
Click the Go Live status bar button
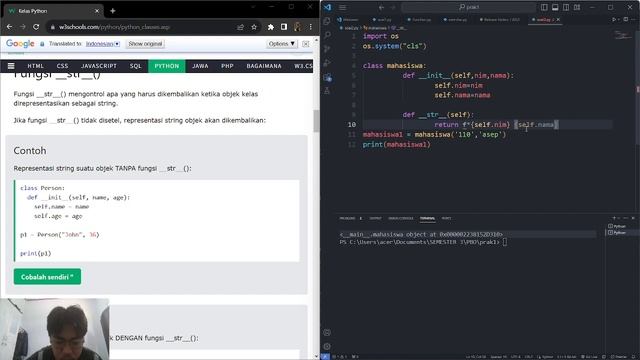pyautogui.click(x=589, y=357)
